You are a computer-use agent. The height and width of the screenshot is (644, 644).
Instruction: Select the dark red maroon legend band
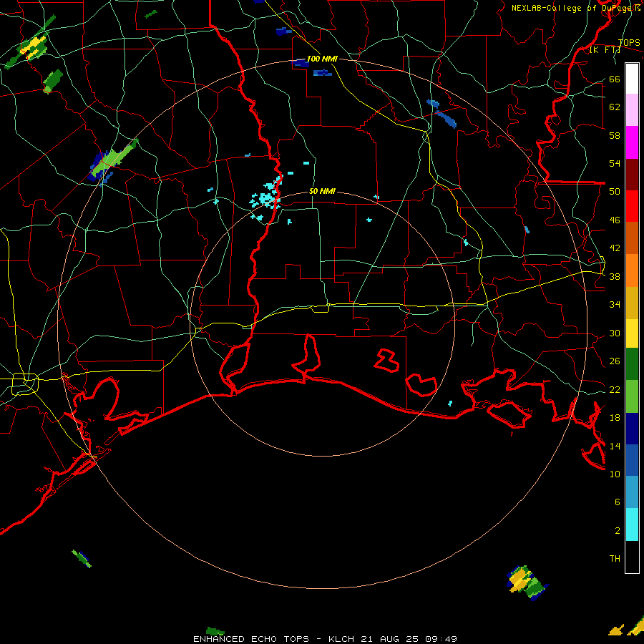pyautogui.click(x=632, y=174)
